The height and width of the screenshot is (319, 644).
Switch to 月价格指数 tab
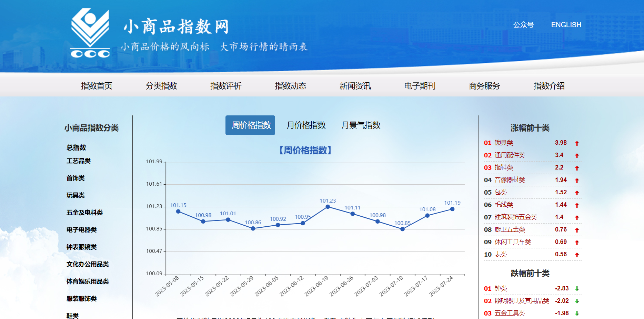(306, 125)
